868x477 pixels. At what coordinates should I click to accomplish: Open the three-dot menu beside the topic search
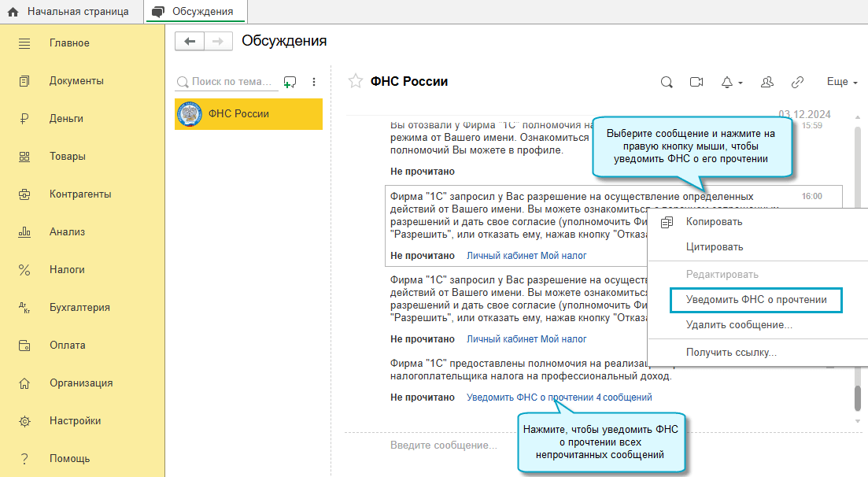[313, 82]
